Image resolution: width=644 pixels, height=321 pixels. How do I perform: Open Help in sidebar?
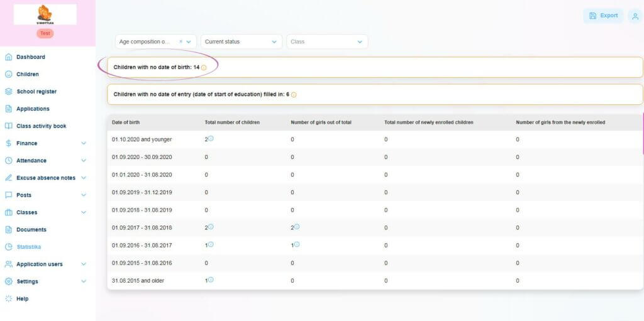click(22, 298)
